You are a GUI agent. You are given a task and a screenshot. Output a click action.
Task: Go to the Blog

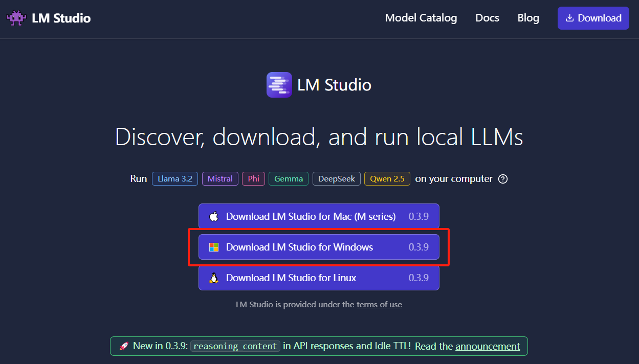point(528,18)
